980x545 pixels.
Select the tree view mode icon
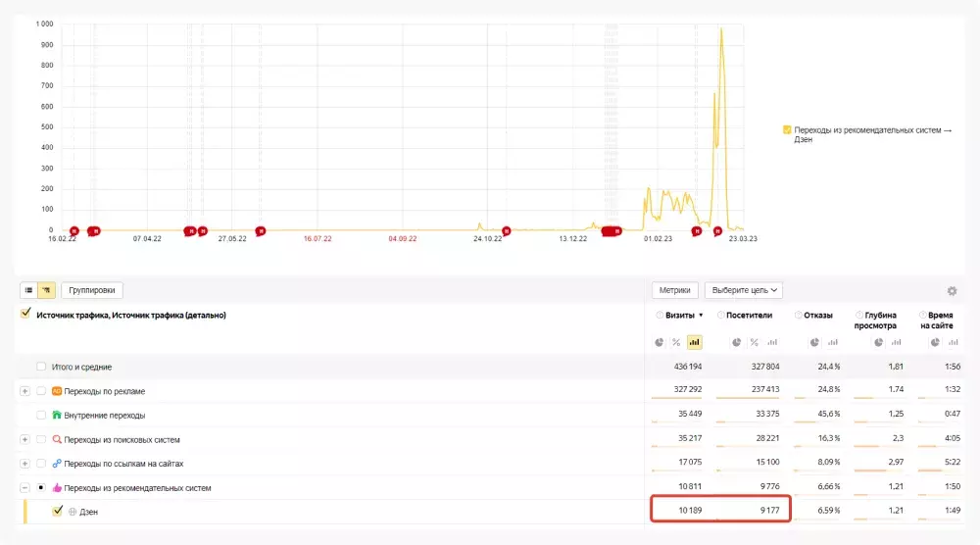tap(46, 290)
